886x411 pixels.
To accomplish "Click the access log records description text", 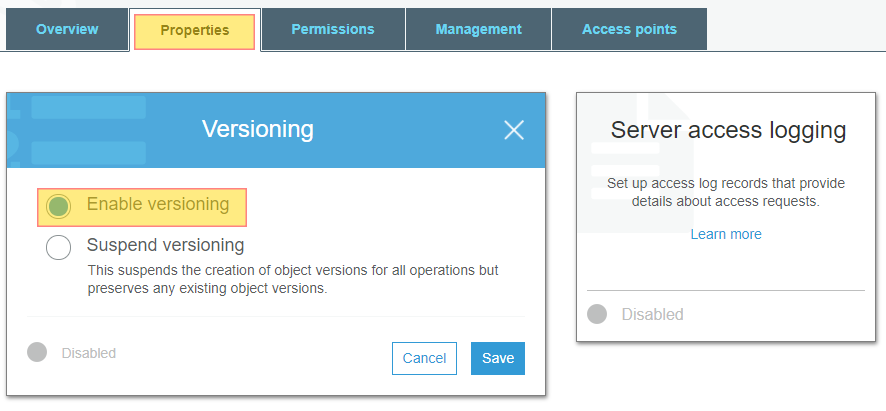I will point(726,192).
